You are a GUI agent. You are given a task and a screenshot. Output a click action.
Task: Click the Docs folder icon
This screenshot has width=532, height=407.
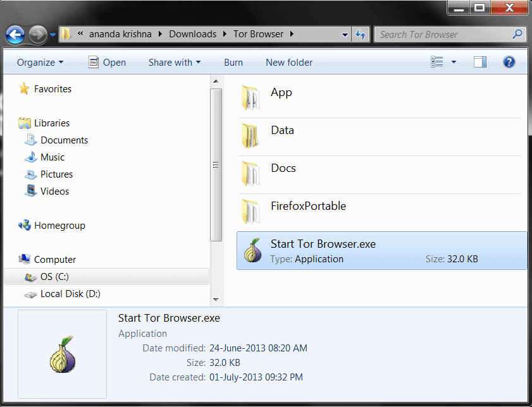(251, 174)
